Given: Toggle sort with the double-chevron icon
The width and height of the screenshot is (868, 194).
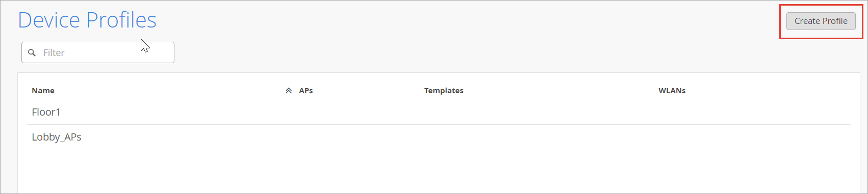Looking at the screenshot, I should pyautogui.click(x=289, y=91).
